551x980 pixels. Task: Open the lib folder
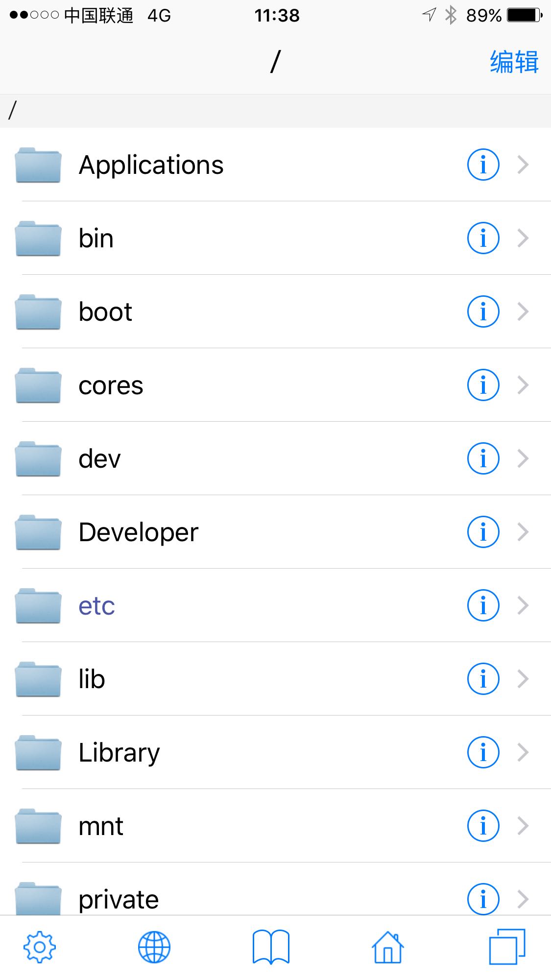275,679
